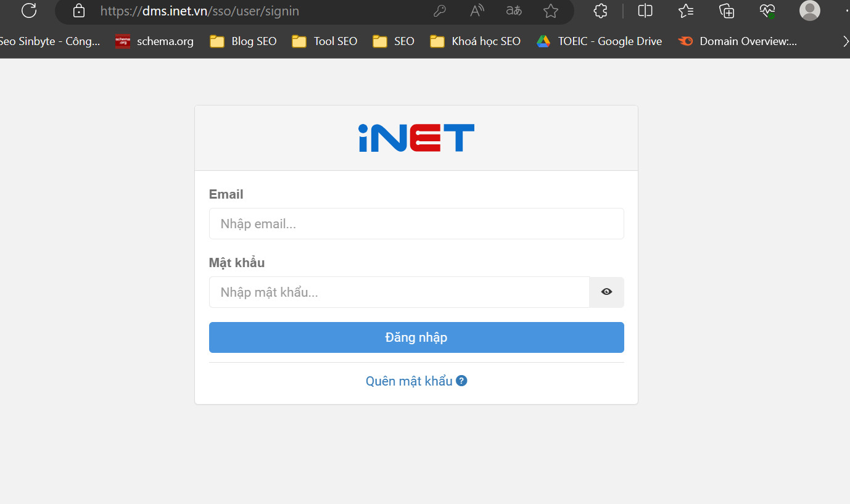Open browser Extensions menu
The image size is (850, 504).
tap(600, 10)
